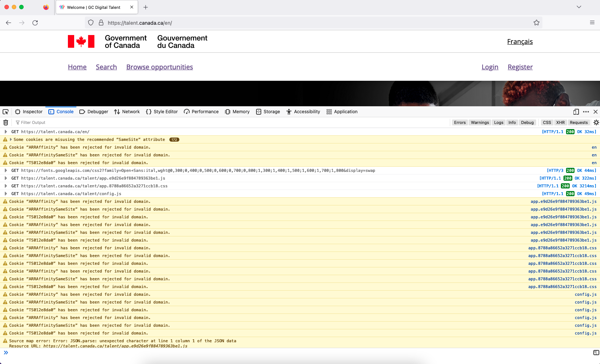Toggle responsive design mode
Image resolution: width=600 pixels, height=364 pixels.
pyautogui.click(x=576, y=111)
